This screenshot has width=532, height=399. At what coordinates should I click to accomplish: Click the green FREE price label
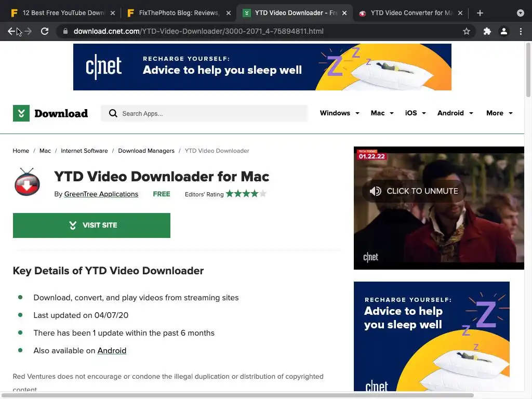click(x=162, y=194)
